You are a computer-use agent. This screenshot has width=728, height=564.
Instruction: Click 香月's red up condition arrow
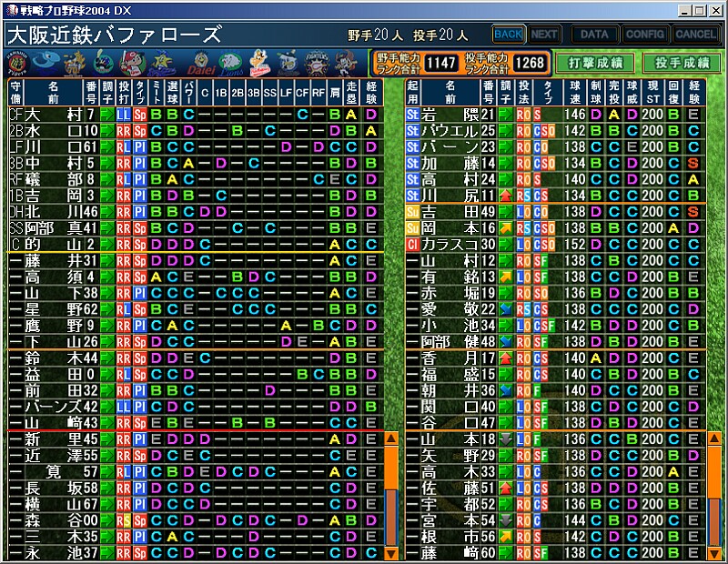coord(506,358)
